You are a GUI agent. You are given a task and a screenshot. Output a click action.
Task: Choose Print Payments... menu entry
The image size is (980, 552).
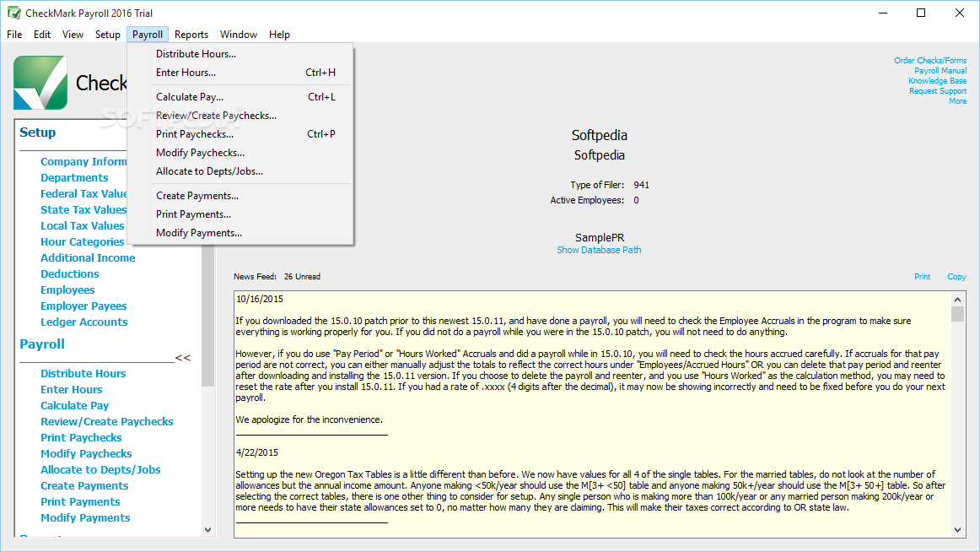[240, 214]
